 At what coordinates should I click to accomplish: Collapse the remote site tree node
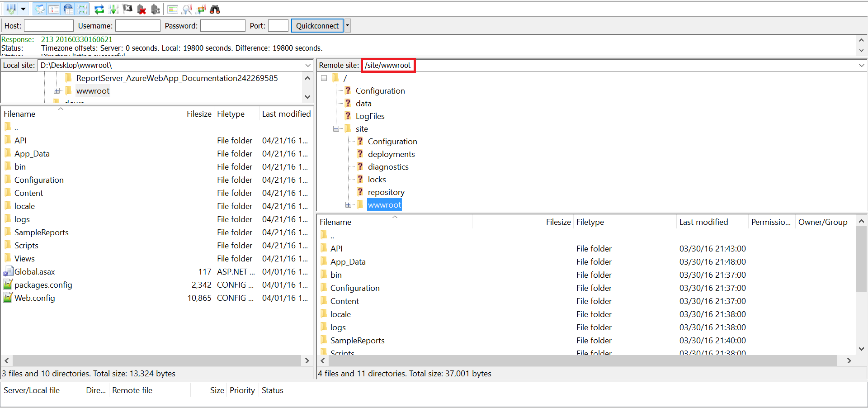336,129
